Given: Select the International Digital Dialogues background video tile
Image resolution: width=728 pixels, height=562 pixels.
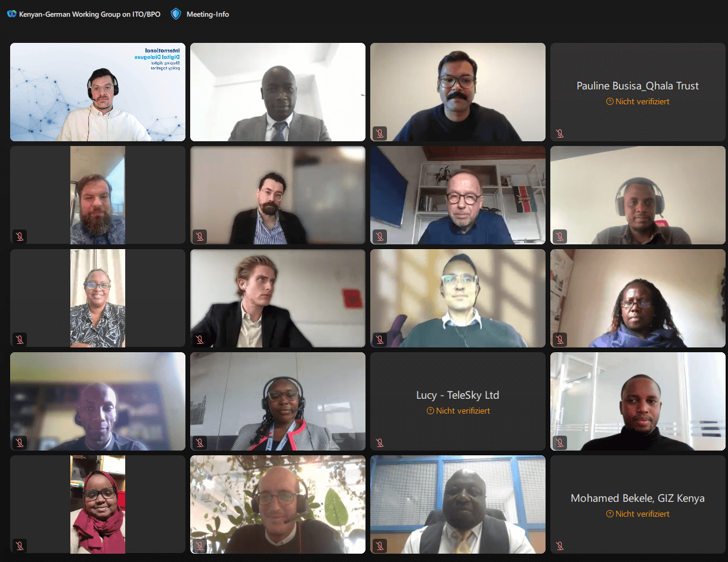Looking at the screenshot, I should [98, 92].
